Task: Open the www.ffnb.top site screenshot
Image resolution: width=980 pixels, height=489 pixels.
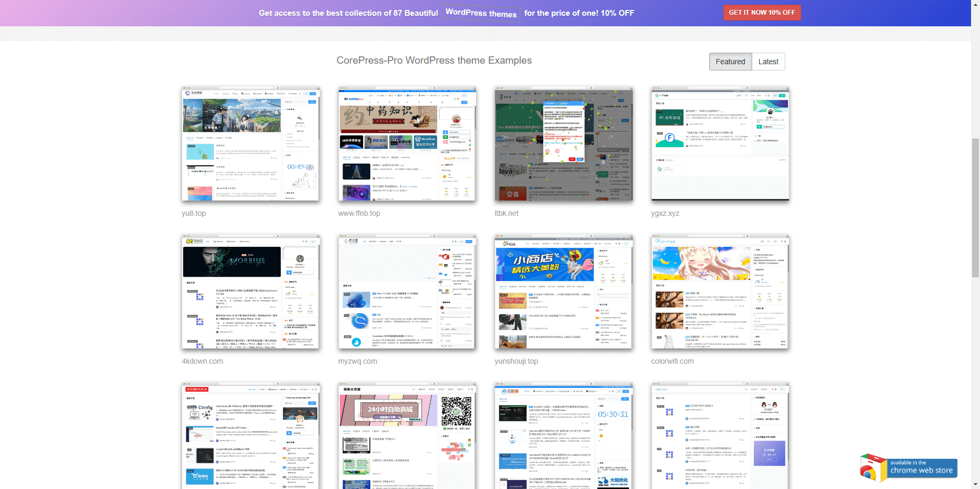Action: (407, 144)
